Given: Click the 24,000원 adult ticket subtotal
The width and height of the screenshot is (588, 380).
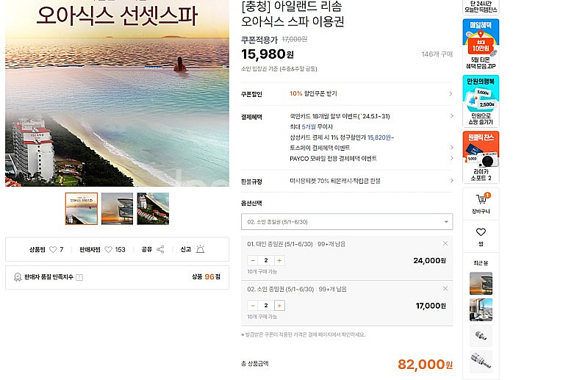Looking at the screenshot, I should 429,260.
